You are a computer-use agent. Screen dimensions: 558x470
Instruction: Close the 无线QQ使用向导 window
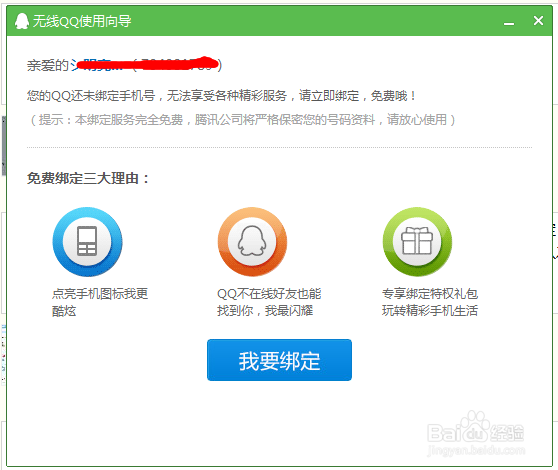[x=538, y=21]
